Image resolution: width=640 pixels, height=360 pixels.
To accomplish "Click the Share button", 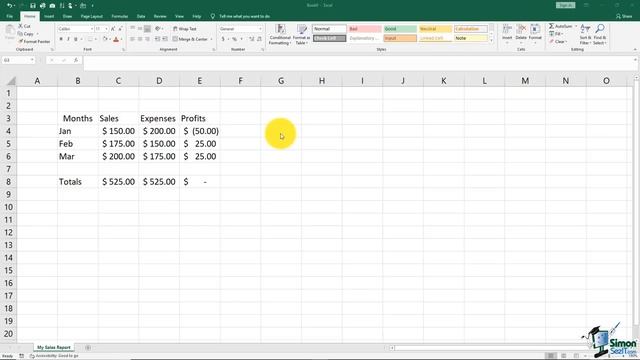I will [x=623, y=16].
